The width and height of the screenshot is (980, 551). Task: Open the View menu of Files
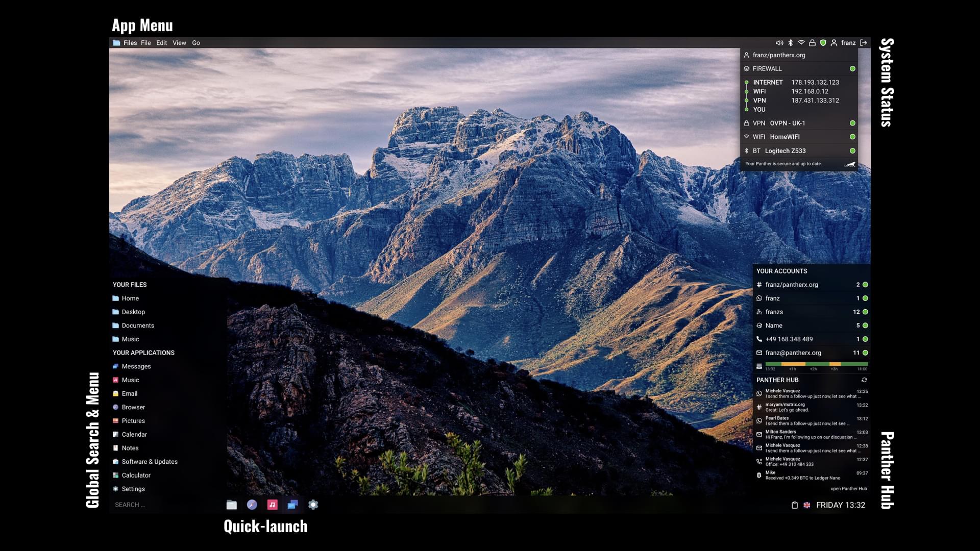tap(179, 43)
